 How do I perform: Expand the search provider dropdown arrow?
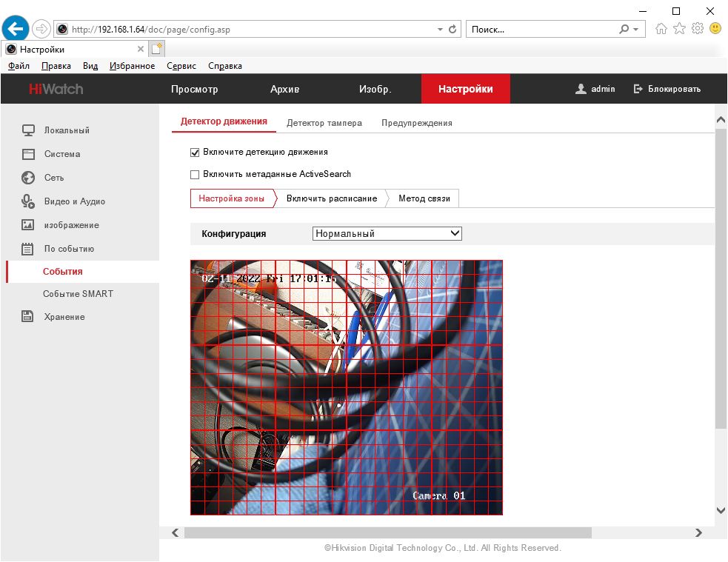[x=636, y=30]
